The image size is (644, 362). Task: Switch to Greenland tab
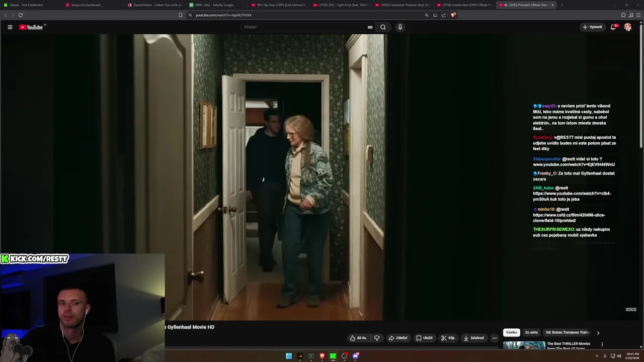coord(402,5)
